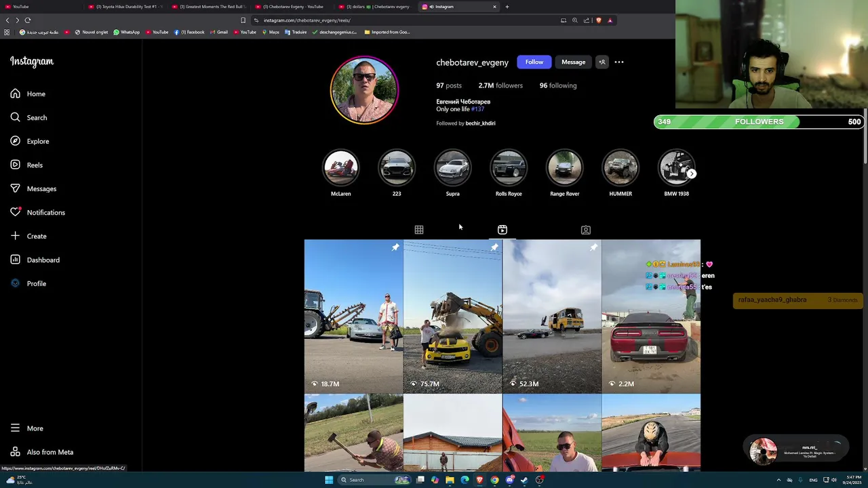Go to Profile in the sidebar
The image size is (868, 488).
click(28, 283)
